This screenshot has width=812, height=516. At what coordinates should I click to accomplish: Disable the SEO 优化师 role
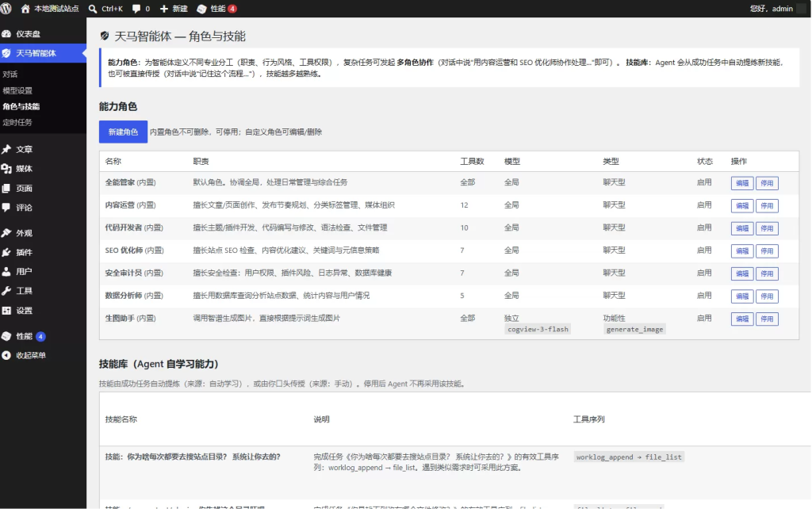[767, 251]
